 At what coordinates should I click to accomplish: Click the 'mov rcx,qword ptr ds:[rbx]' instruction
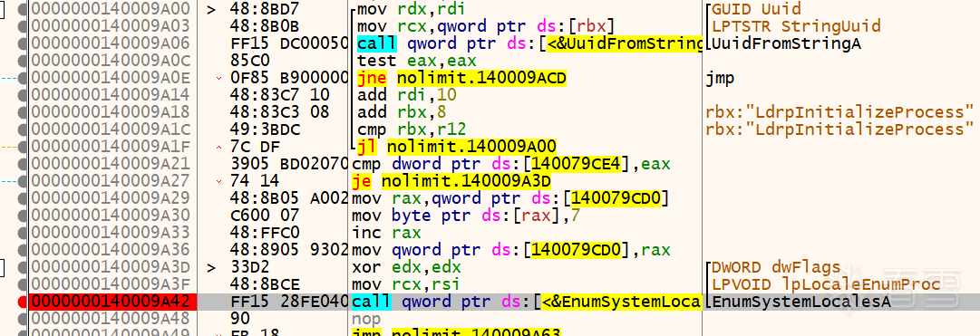click(486, 26)
